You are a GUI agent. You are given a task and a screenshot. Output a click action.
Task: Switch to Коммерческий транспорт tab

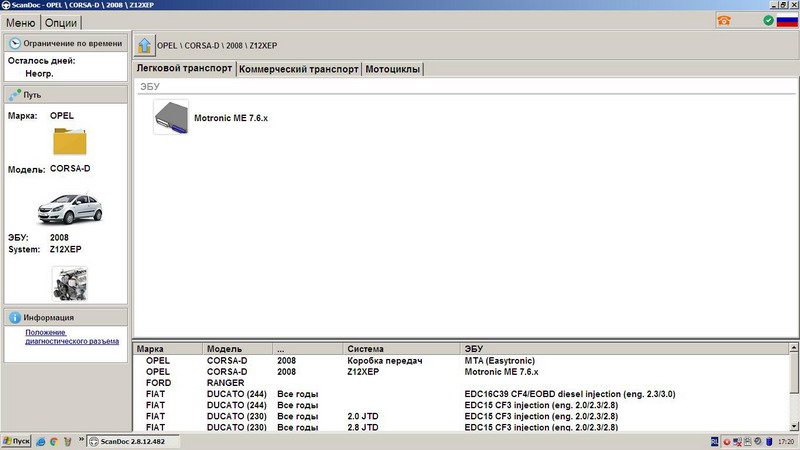point(298,69)
